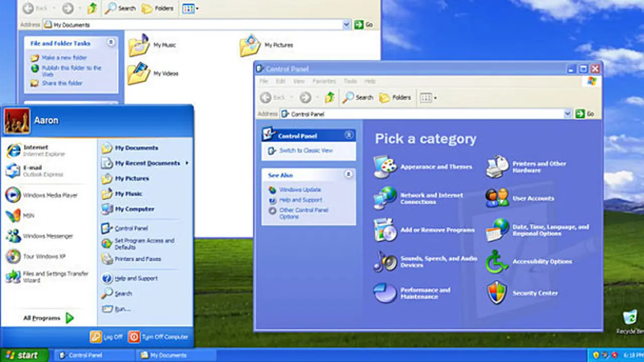Image resolution: width=644 pixels, height=362 pixels.
Task: Open the Accessibility Options icon
Action: pyautogui.click(x=497, y=261)
